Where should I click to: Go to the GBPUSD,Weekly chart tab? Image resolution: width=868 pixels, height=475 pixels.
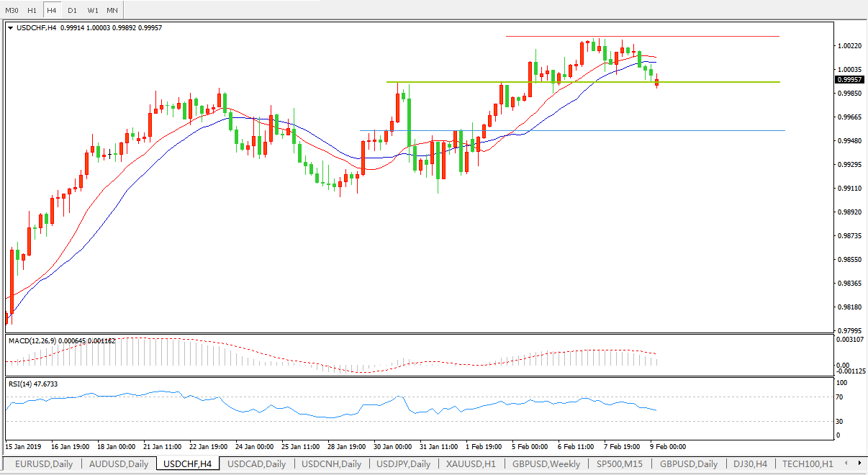coord(546,464)
